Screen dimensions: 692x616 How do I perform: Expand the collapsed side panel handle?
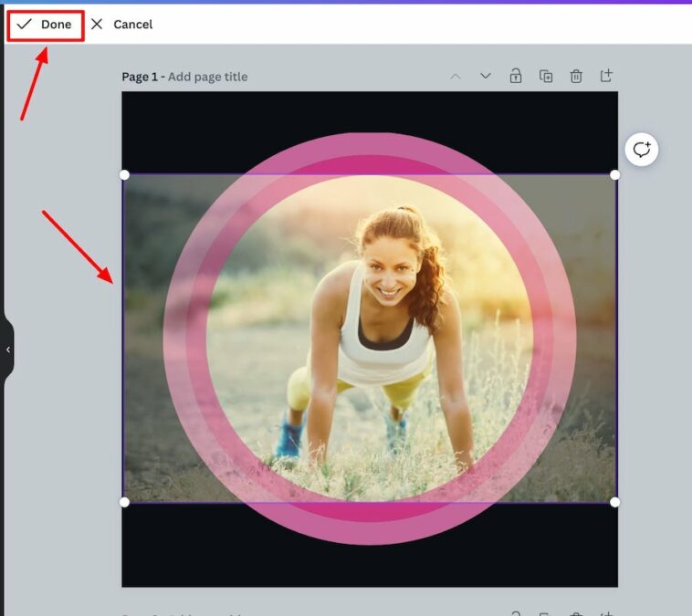coord(7,350)
